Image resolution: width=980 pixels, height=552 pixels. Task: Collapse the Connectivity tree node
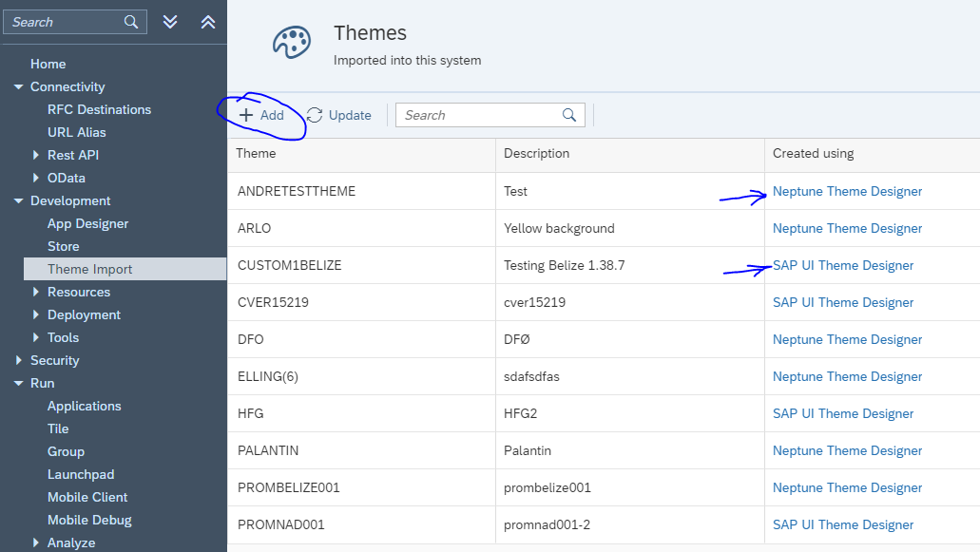tap(18, 86)
